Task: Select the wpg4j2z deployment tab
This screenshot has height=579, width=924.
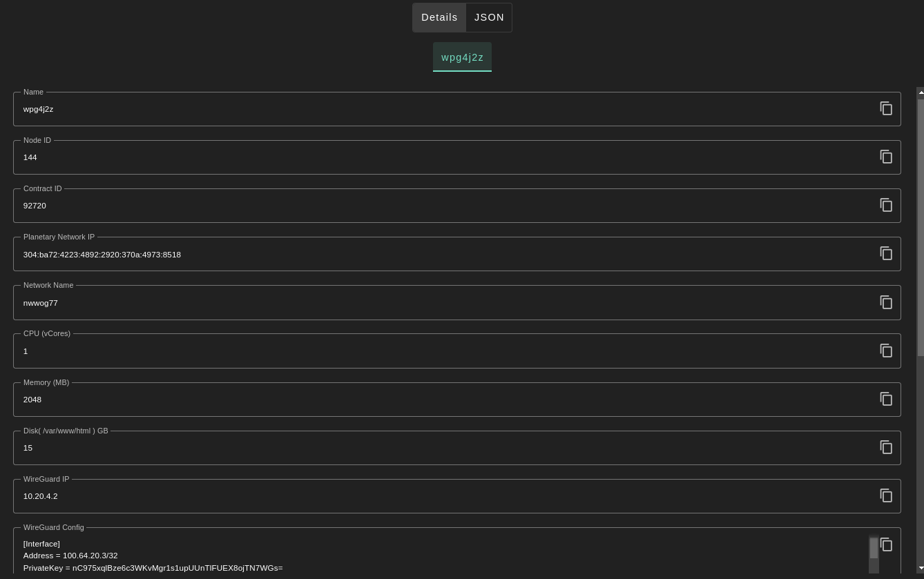Action: (462, 57)
